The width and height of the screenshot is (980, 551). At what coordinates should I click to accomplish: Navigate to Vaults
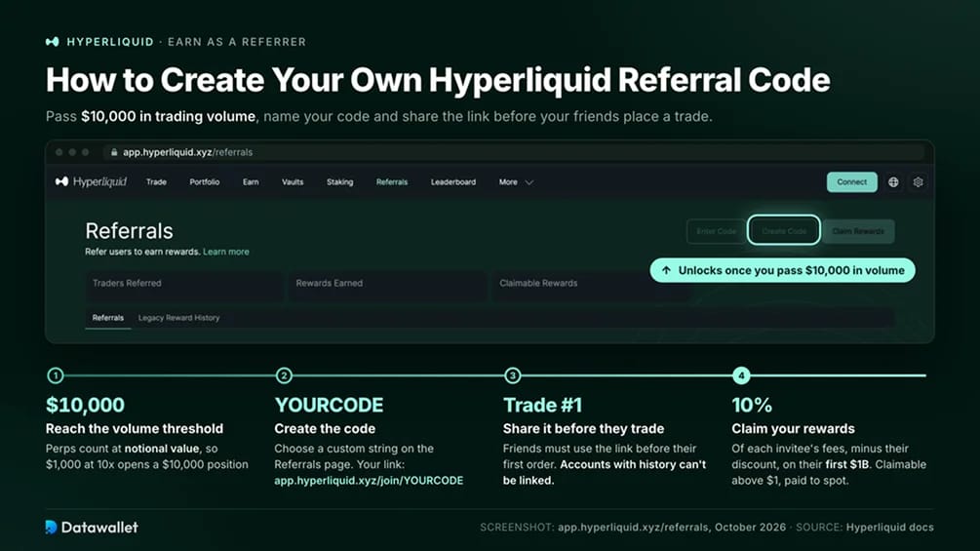point(293,182)
